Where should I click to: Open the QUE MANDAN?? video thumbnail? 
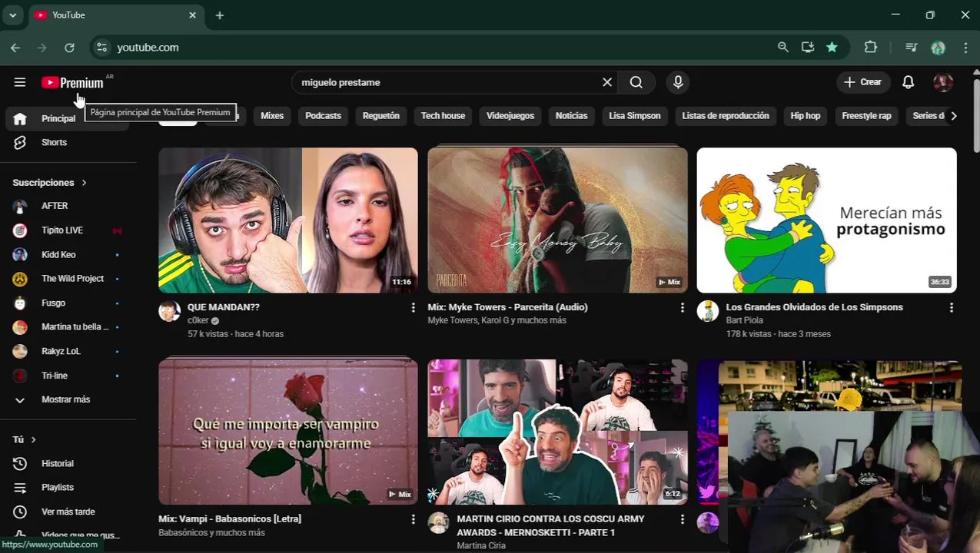click(288, 220)
